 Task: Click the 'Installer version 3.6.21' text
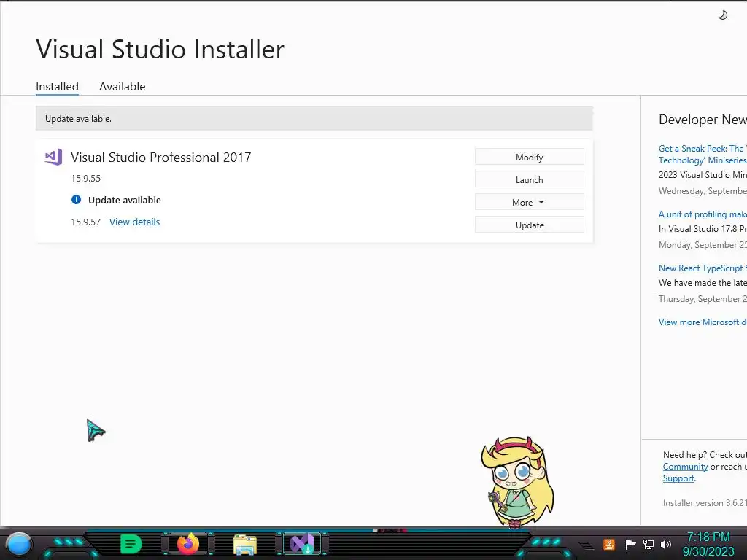pos(705,503)
